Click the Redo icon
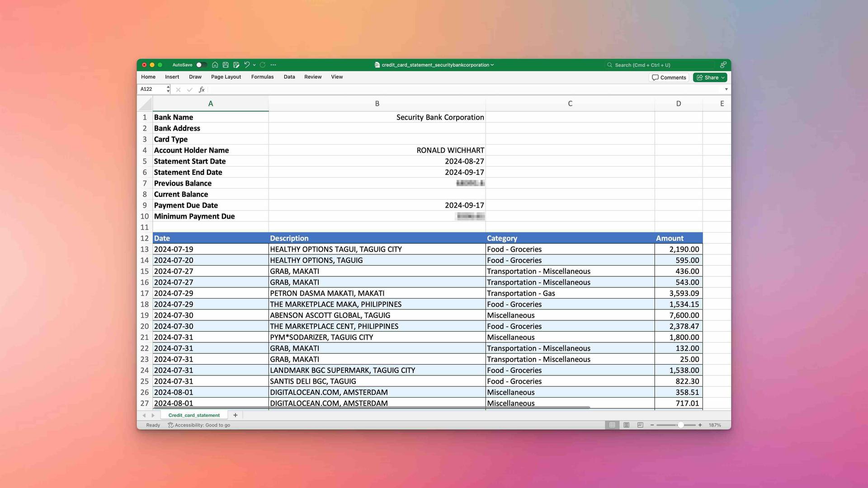The height and width of the screenshot is (488, 868). (x=263, y=65)
